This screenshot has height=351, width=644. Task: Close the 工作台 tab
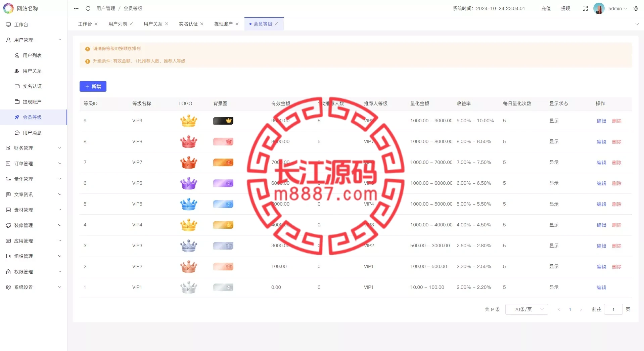(96, 24)
